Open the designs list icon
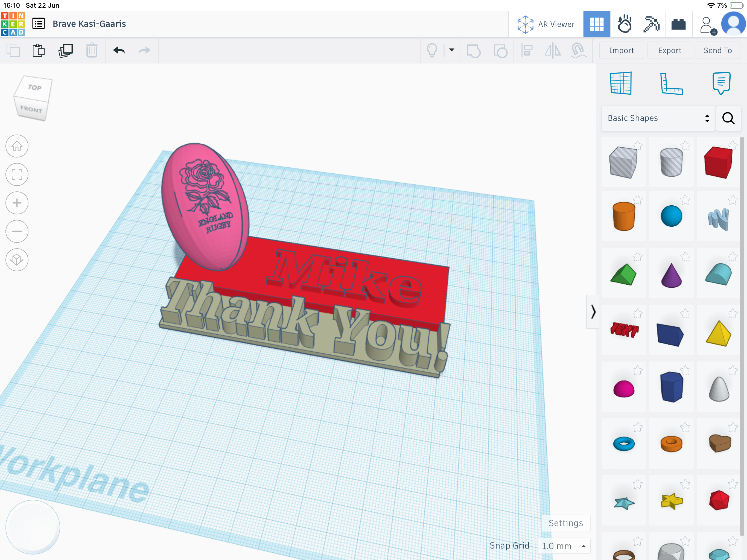This screenshot has height=560, width=747. pyautogui.click(x=39, y=24)
